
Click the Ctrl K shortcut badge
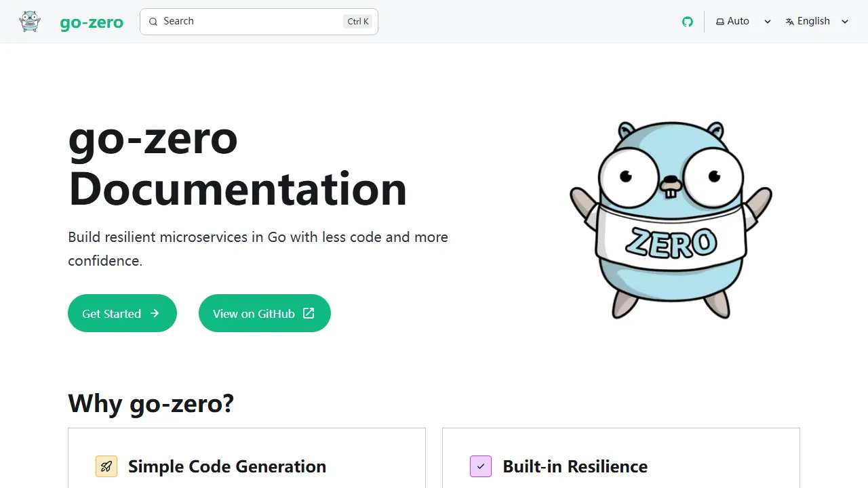tap(357, 21)
